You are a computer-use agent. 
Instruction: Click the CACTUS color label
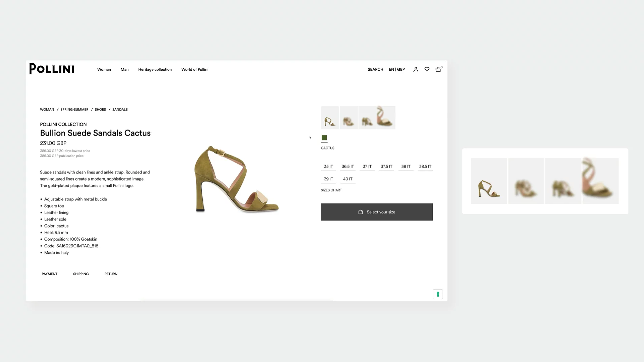[x=327, y=148]
